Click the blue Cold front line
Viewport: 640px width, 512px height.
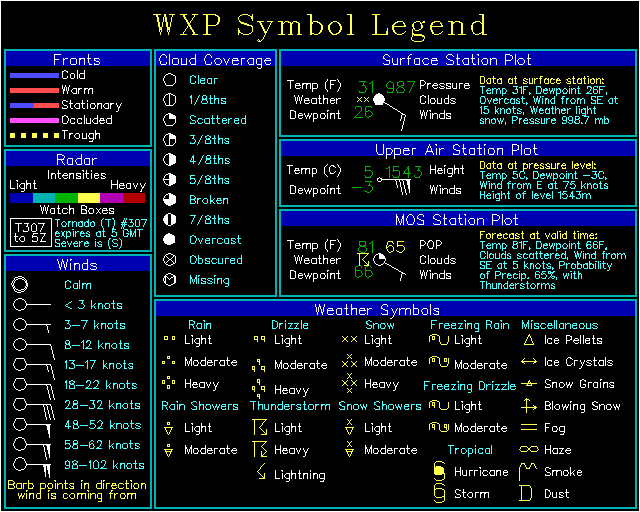tap(33, 75)
